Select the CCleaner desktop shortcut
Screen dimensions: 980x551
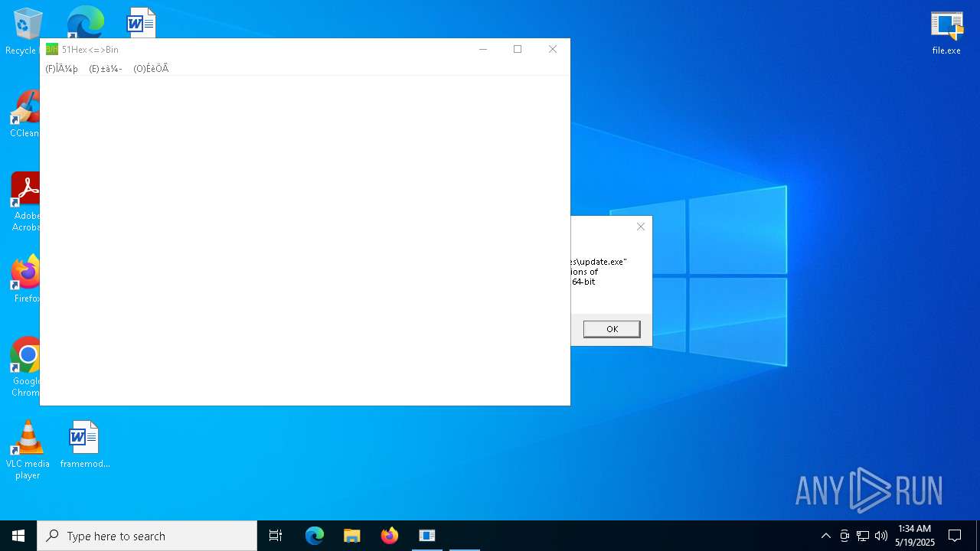24,115
